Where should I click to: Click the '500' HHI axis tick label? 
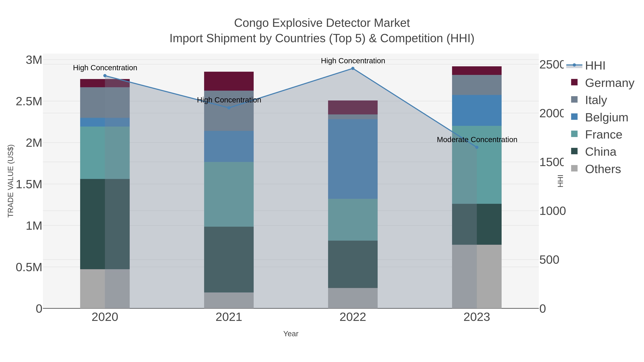pos(549,260)
